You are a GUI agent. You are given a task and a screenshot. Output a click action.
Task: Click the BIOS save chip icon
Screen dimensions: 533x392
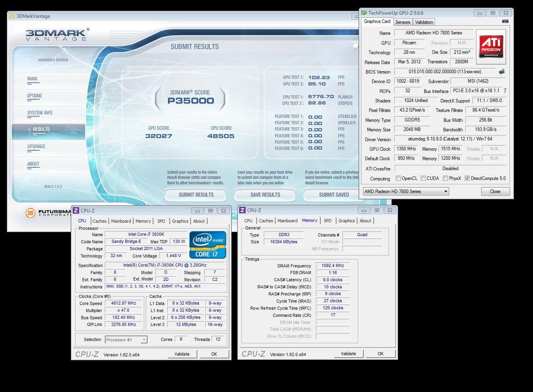click(x=502, y=72)
